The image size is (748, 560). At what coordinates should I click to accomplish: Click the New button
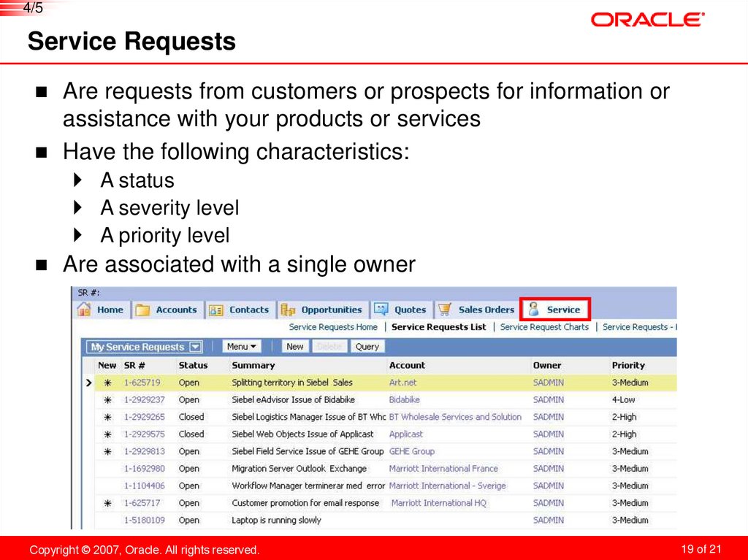294,346
